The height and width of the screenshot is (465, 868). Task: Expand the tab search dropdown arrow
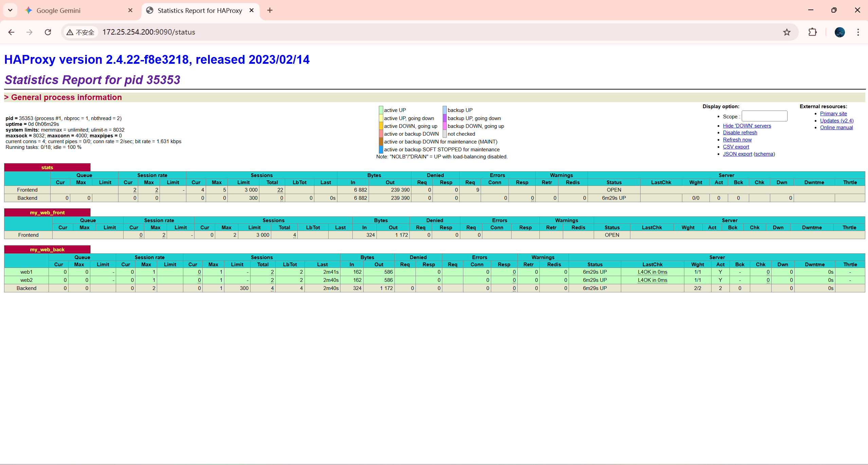pyautogui.click(x=10, y=11)
